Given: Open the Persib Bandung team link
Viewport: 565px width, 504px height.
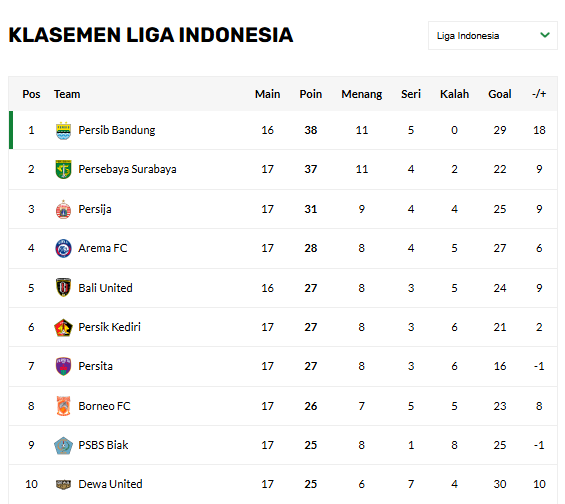Looking at the screenshot, I should coord(117,130).
